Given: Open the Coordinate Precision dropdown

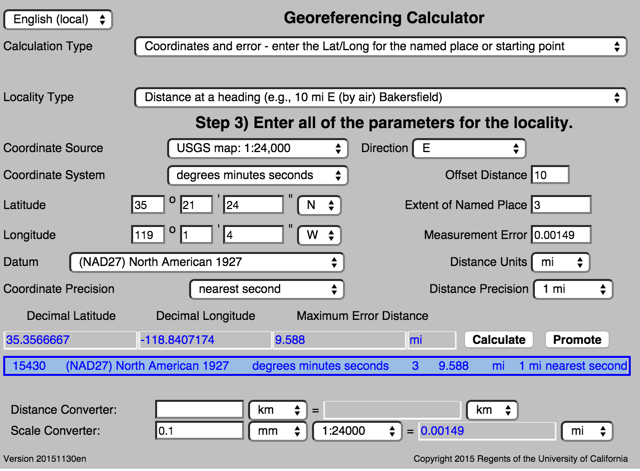Looking at the screenshot, I should click(267, 289).
